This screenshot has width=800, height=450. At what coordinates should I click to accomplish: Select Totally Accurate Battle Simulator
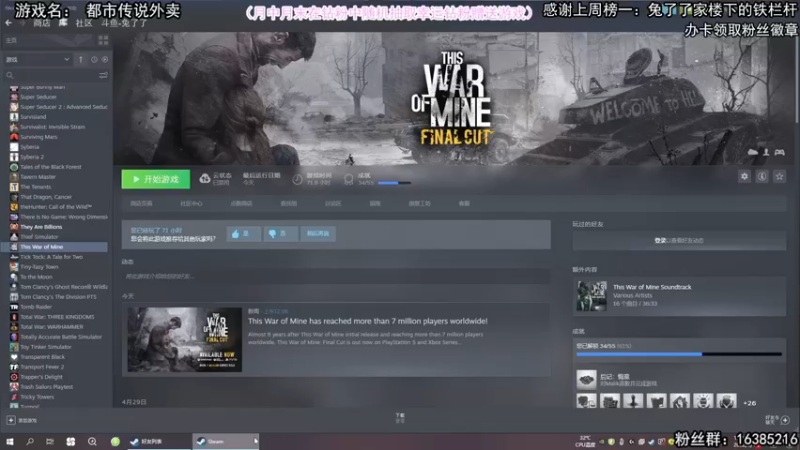tap(61, 337)
